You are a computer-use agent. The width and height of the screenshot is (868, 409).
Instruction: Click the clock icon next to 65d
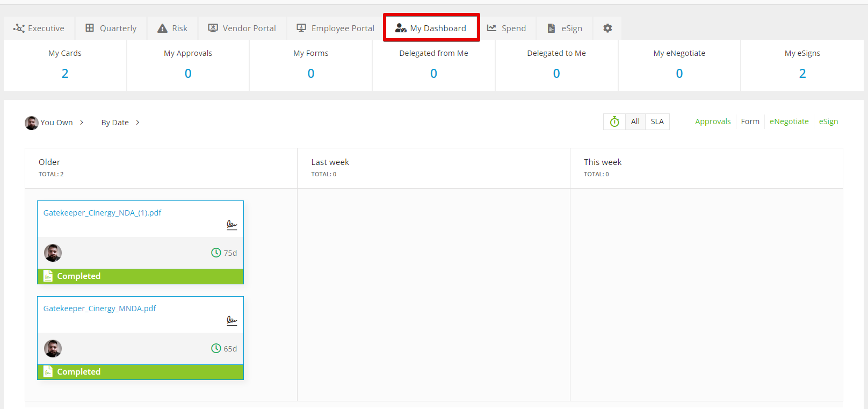pos(216,348)
